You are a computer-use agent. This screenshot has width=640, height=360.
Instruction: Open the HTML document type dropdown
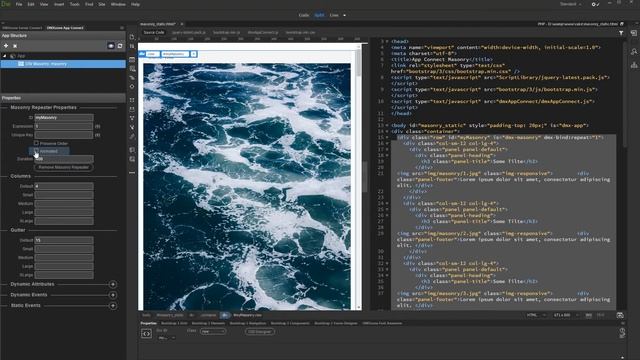(536, 315)
